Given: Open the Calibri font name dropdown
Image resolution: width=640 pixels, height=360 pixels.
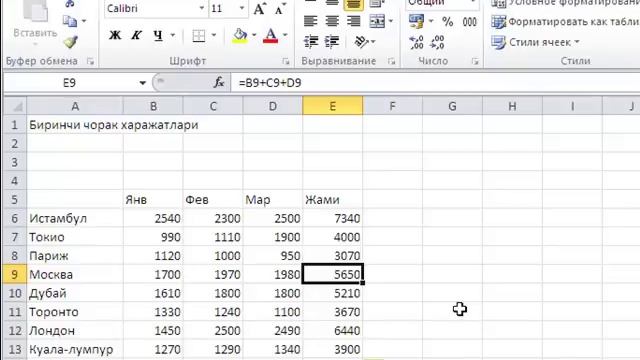Looking at the screenshot, I should point(202,8).
